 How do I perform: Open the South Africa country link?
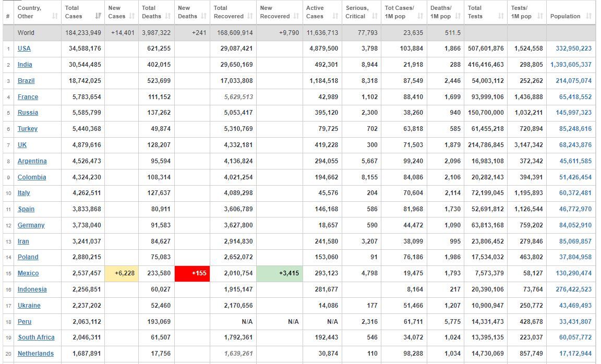point(36,337)
